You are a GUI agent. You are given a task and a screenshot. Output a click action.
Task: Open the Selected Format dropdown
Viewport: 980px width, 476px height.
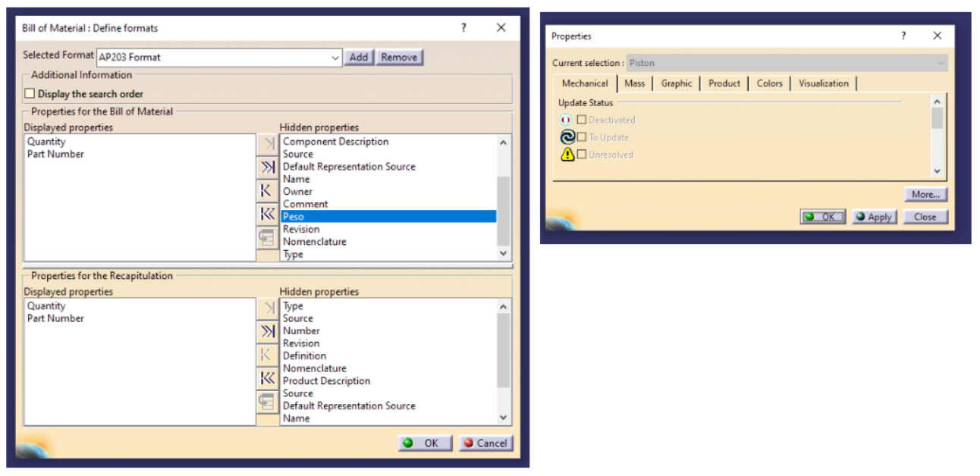(x=335, y=58)
